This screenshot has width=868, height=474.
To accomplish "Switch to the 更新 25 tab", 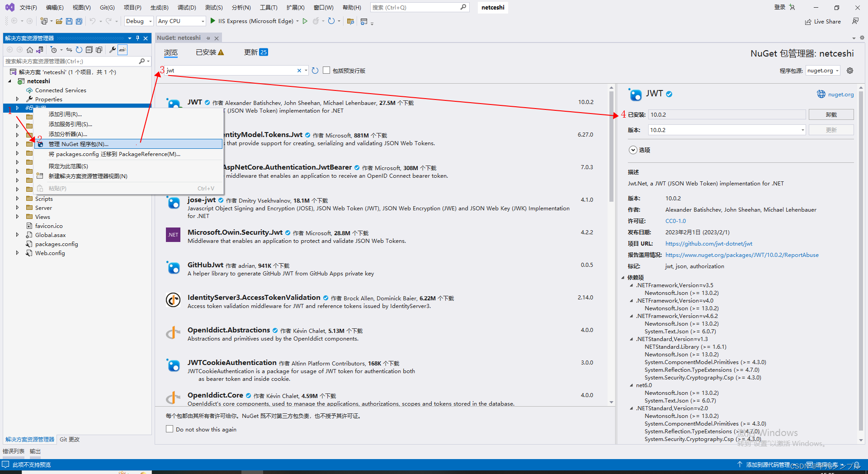I will coord(256,52).
